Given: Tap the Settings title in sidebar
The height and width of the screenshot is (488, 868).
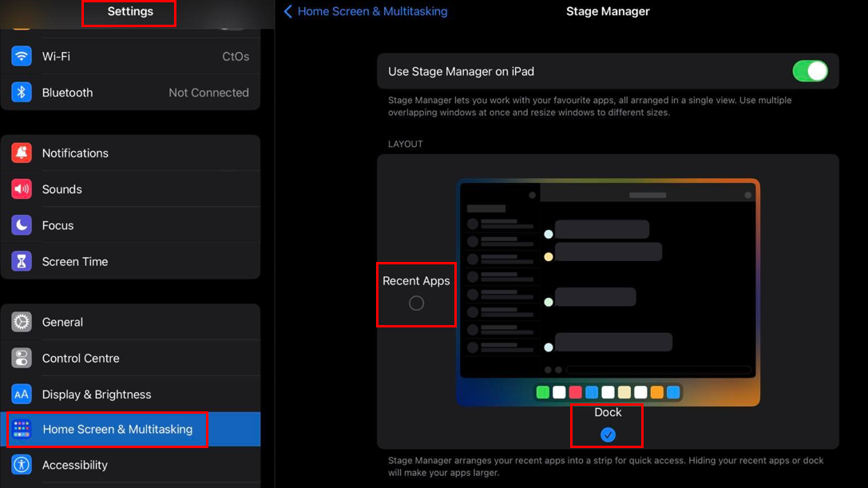Looking at the screenshot, I should [130, 11].
